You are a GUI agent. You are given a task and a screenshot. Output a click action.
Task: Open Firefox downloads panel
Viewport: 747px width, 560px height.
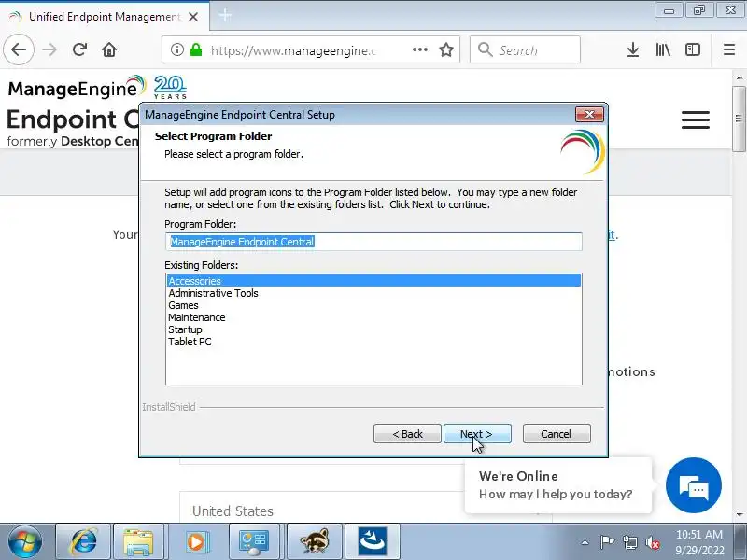(x=633, y=49)
